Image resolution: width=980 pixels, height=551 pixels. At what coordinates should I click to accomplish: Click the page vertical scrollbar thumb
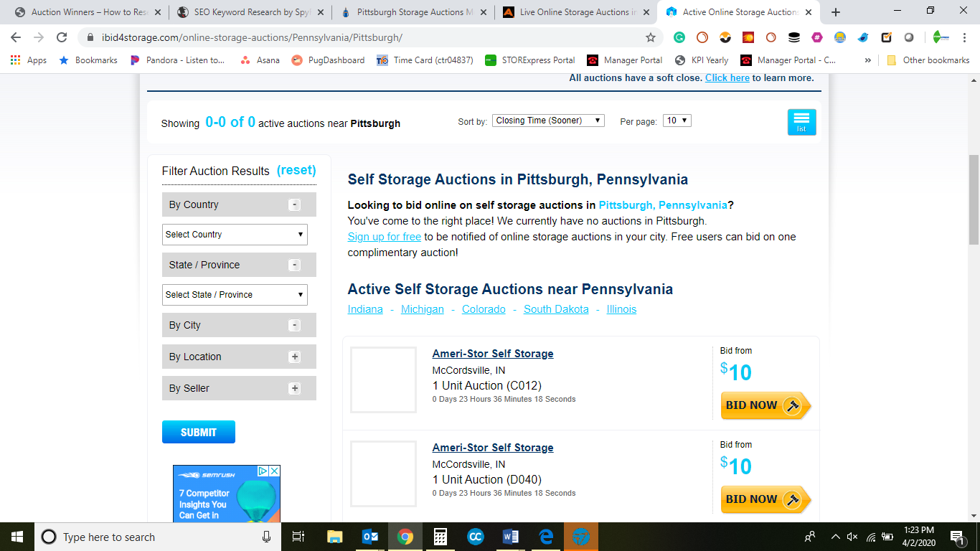(x=974, y=199)
